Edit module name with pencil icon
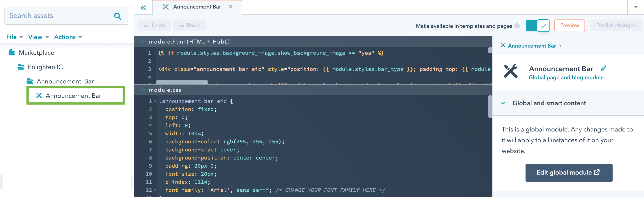Image resolution: width=644 pixels, height=197 pixels. click(x=604, y=68)
